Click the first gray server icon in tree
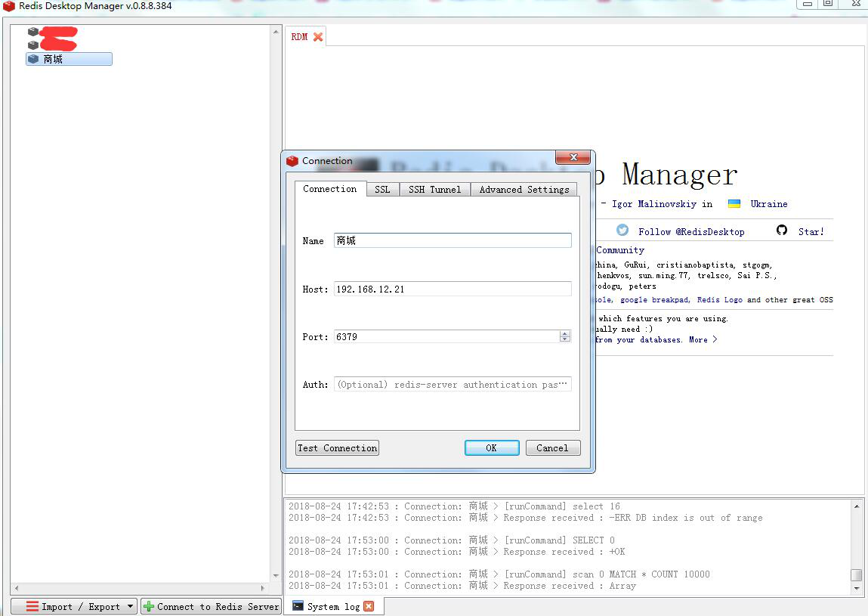The height and width of the screenshot is (616, 868). [33, 33]
